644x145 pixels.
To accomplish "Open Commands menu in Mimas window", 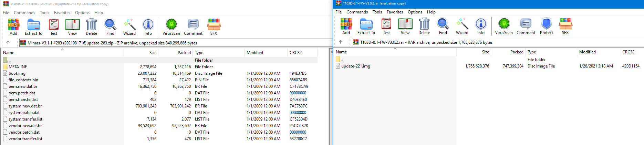I will tap(24, 13).
